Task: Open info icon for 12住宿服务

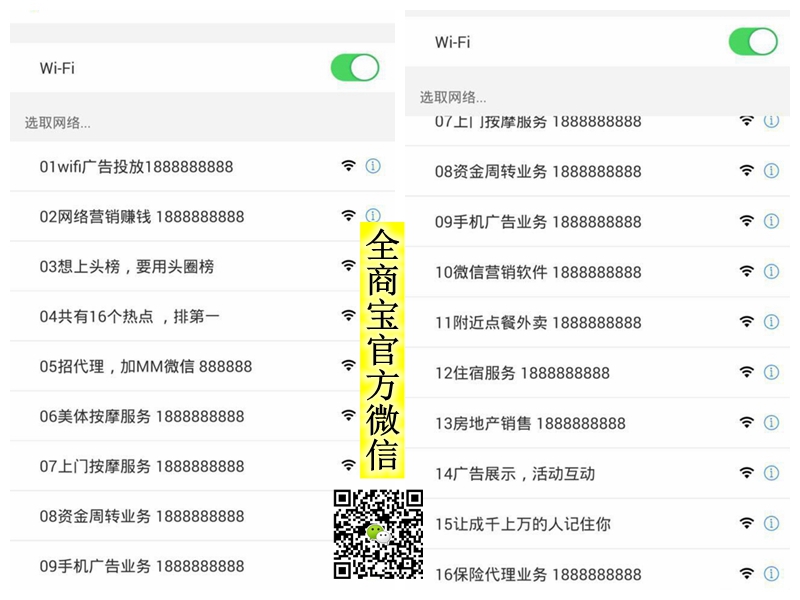Action: pyautogui.click(x=771, y=372)
